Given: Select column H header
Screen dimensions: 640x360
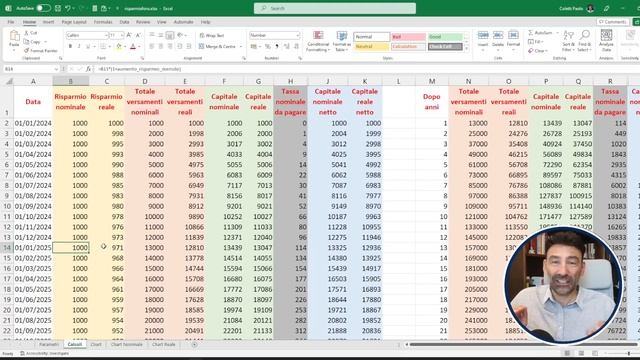Looking at the screenshot, I should [290, 81].
